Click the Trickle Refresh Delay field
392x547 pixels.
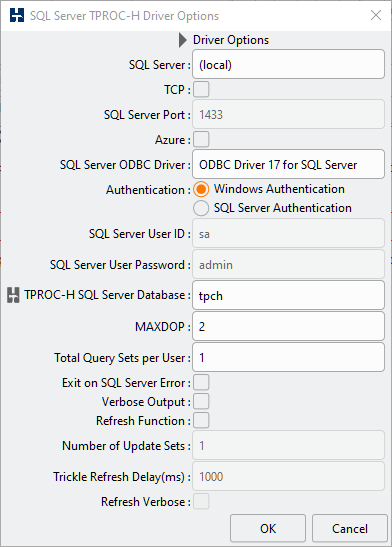(x=288, y=477)
